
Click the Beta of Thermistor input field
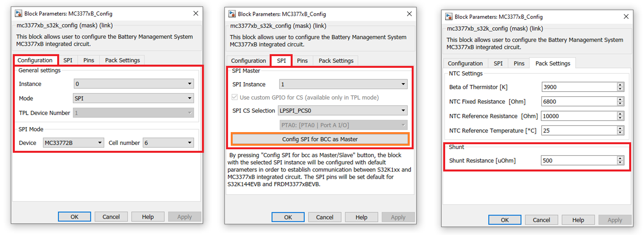579,87
